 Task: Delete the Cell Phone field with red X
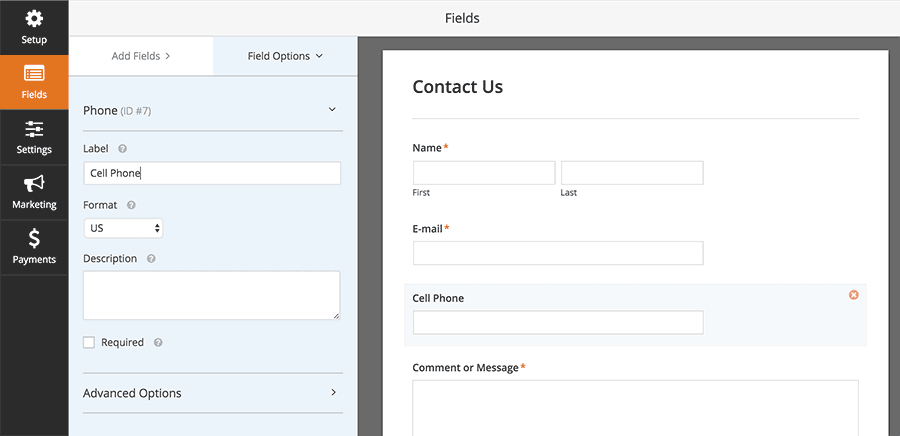point(854,295)
